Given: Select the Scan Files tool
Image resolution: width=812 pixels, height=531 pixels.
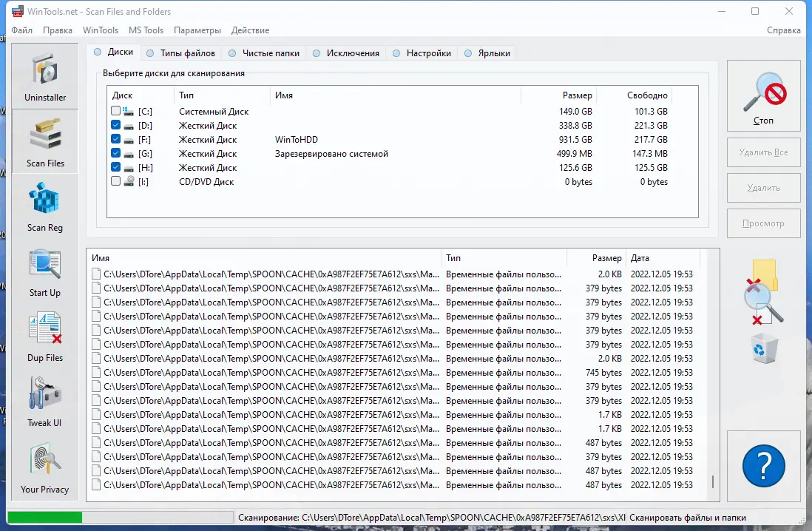Looking at the screenshot, I should click(45, 141).
